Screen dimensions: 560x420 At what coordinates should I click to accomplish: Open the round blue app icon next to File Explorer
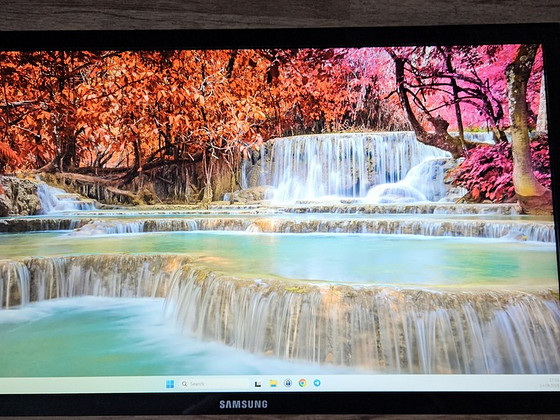click(288, 383)
